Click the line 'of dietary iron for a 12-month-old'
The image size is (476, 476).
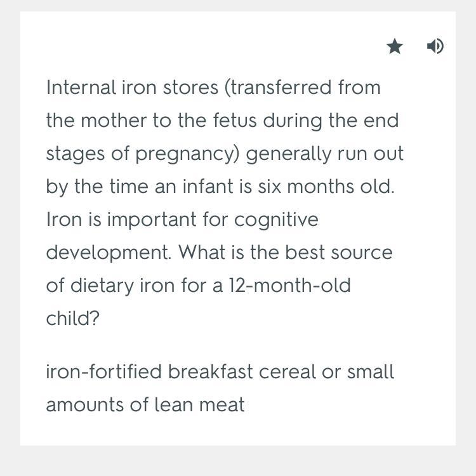click(199, 286)
